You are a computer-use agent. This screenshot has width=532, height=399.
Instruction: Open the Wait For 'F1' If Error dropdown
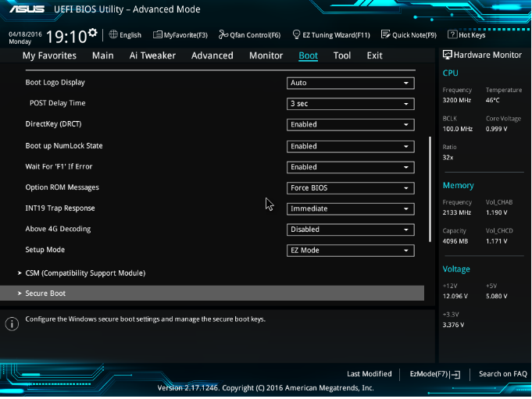pos(351,167)
